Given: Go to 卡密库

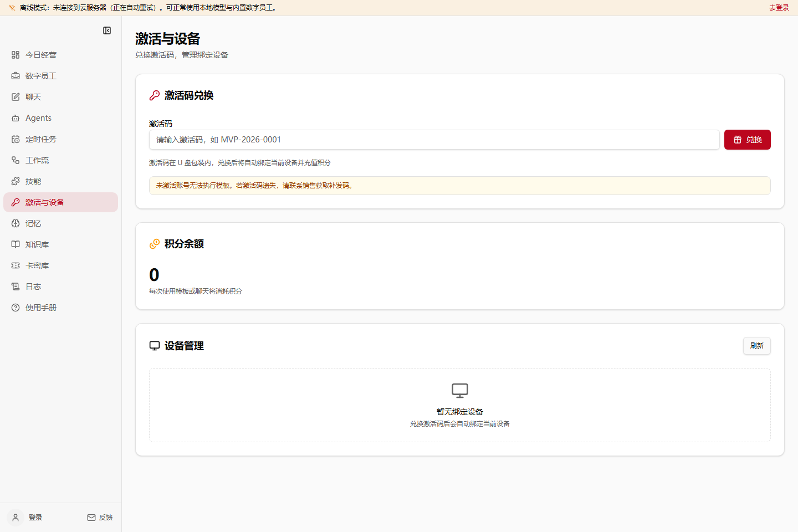Looking at the screenshot, I should tap(61, 265).
